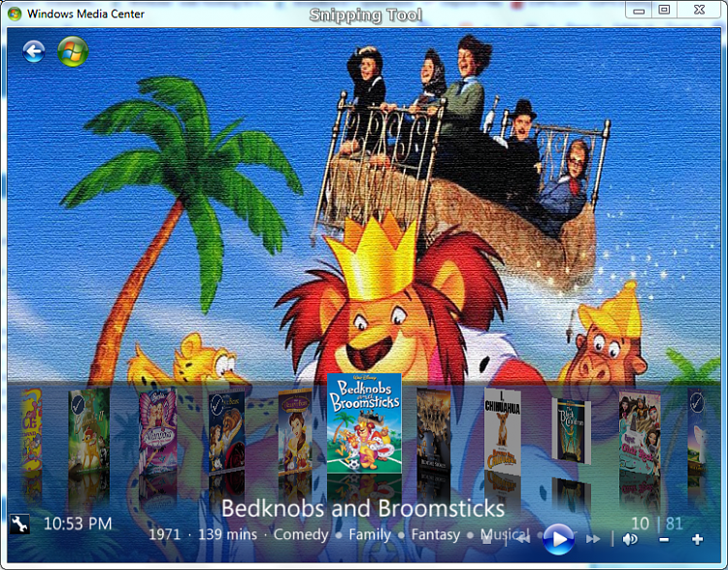Pick The Black Cauldron cover

click(571, 430)
